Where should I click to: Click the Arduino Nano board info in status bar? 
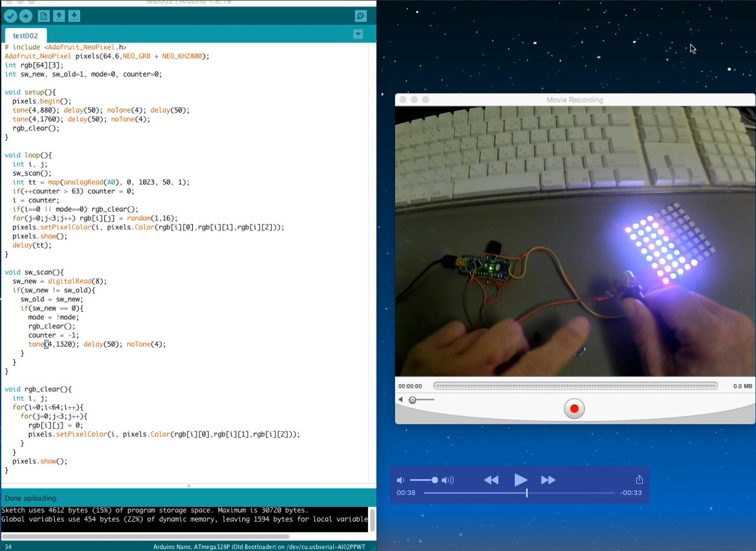click(x=259, y=547)
